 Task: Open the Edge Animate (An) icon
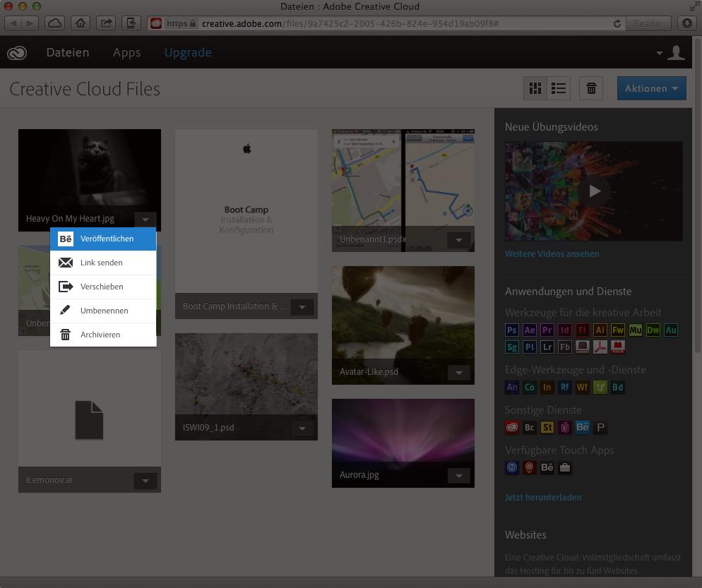click(x=512, y=387)
